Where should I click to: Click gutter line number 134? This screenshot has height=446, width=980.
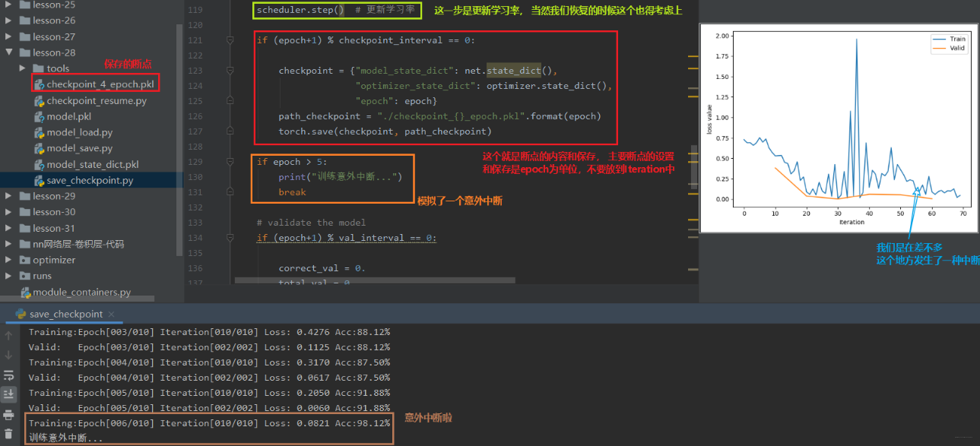tap(195, 238)
